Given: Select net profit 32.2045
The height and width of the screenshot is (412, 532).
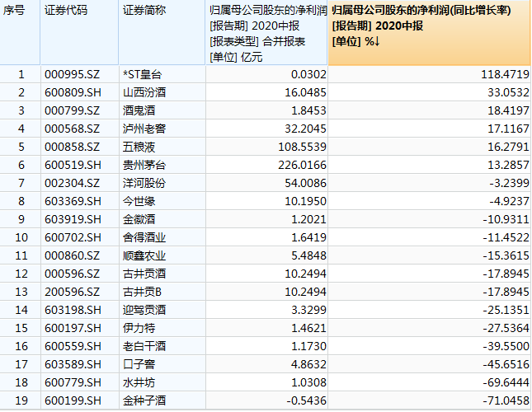Looking at the screenshot, I should coord(305,129).
